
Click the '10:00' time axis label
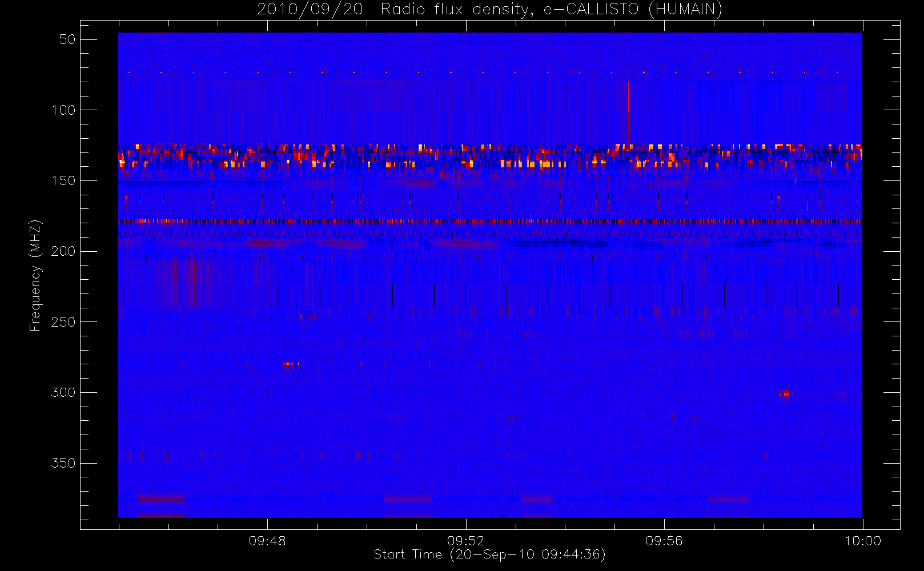click(862, 541)
